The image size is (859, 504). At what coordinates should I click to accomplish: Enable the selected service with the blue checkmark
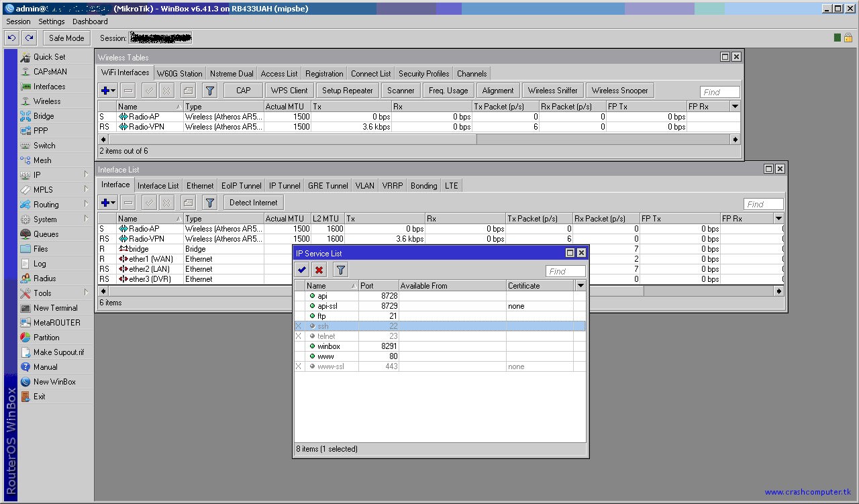[303, 270]
